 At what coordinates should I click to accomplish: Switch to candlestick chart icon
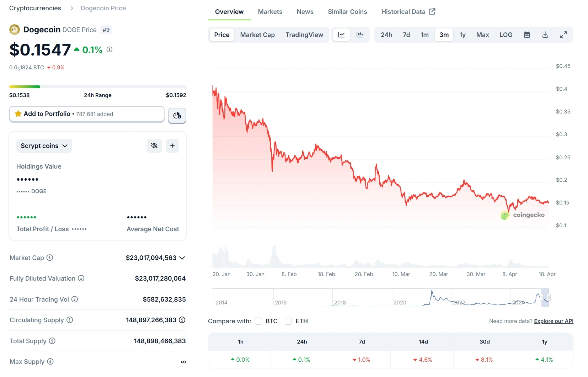pos(360,34)
